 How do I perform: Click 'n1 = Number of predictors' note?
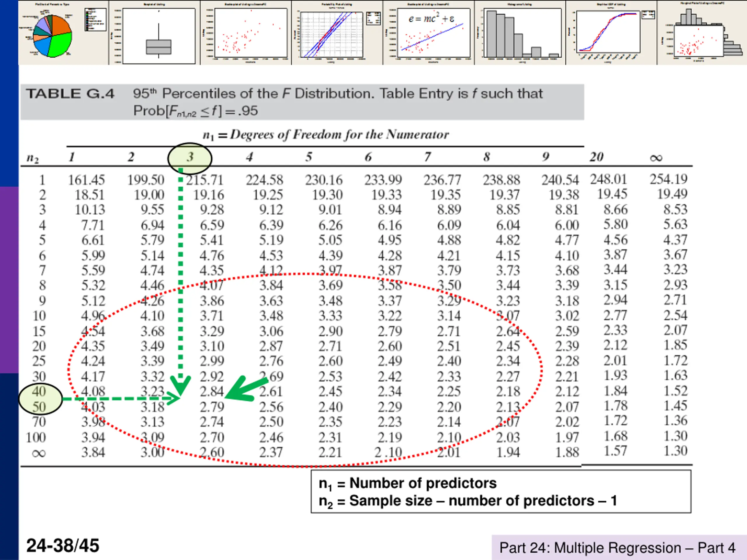408,483
